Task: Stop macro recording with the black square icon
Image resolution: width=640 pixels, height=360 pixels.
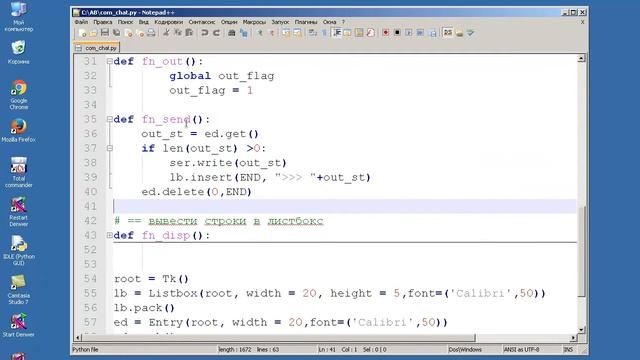Action: [397, 33]
